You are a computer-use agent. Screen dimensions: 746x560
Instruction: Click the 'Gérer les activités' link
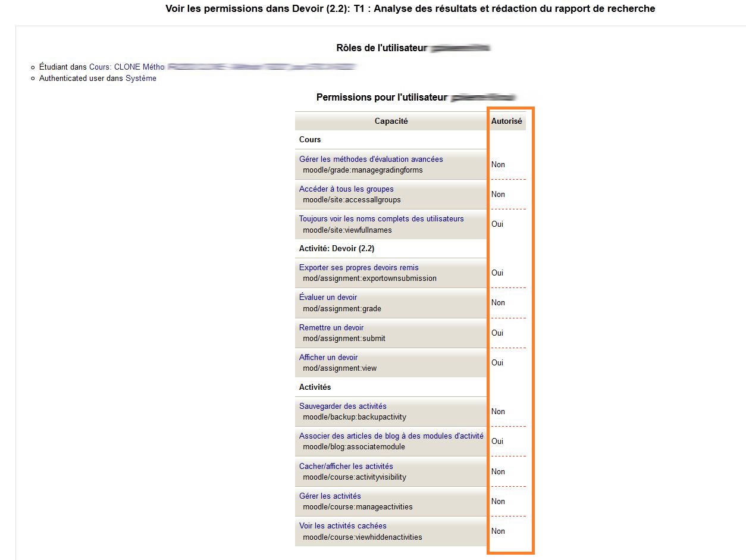330,496
